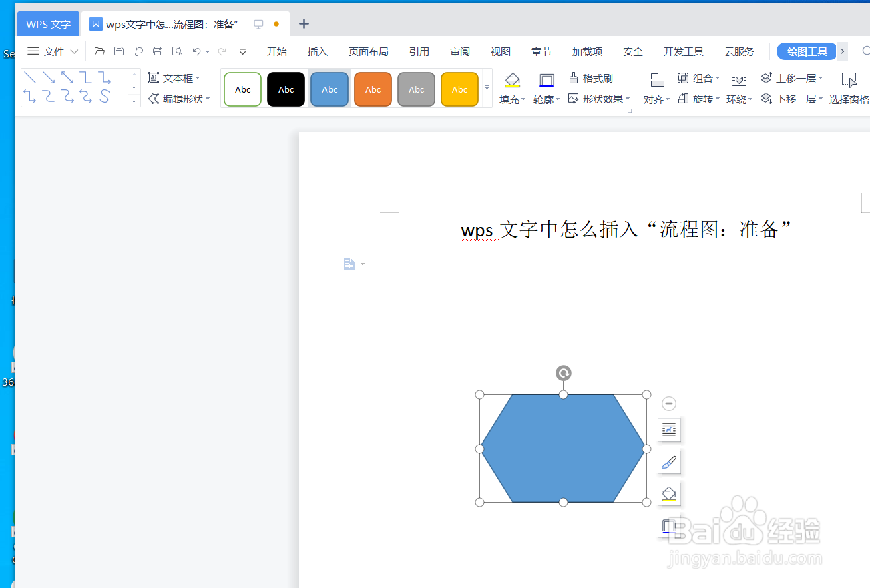
Task: Select the elbow connector shape
Action: point(86,77)
